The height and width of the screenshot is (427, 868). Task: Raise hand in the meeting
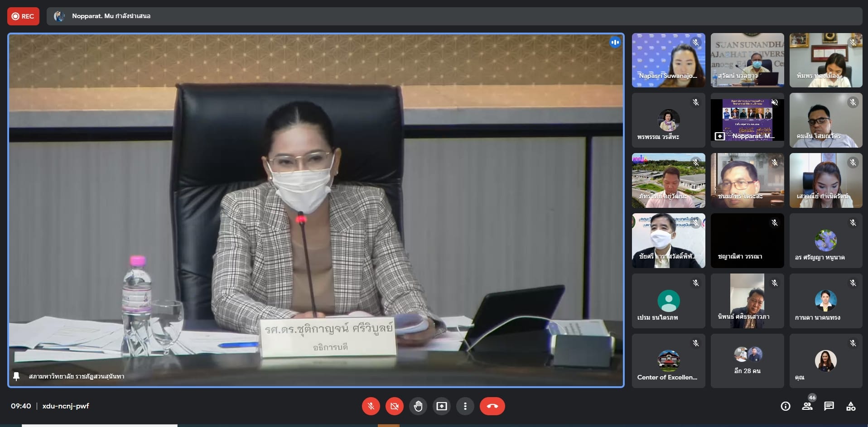(418, 406)
